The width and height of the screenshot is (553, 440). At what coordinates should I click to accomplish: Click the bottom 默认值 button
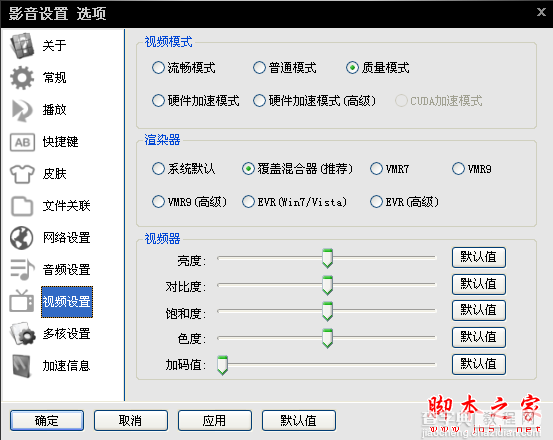tap(298, 420)
